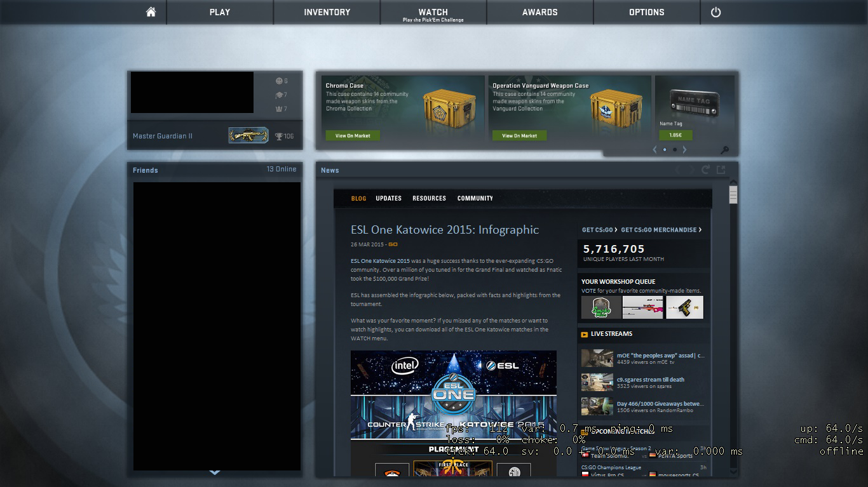Viewport: 868px width, 487px height.
Task: Open the Options menu
Action: [647, 12]
